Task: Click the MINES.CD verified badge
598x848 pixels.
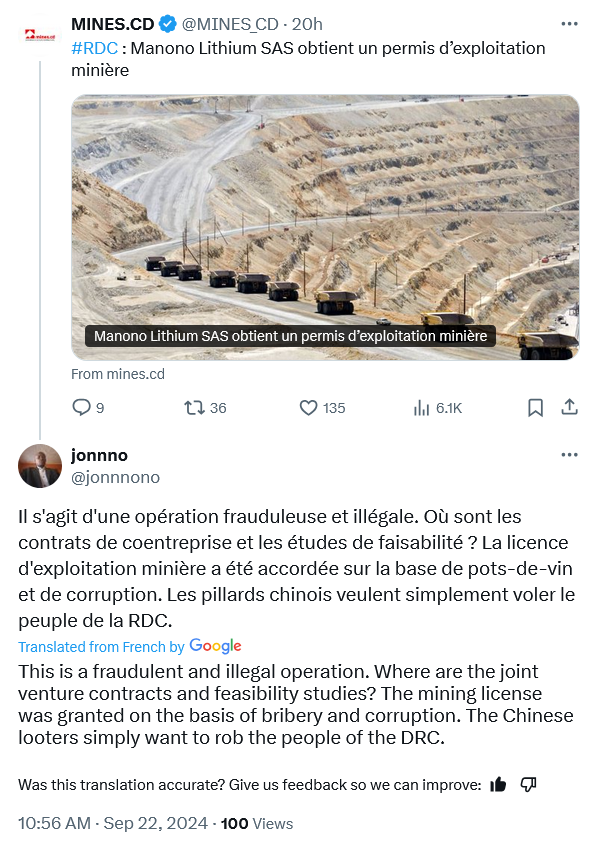Action: (168, 24)
